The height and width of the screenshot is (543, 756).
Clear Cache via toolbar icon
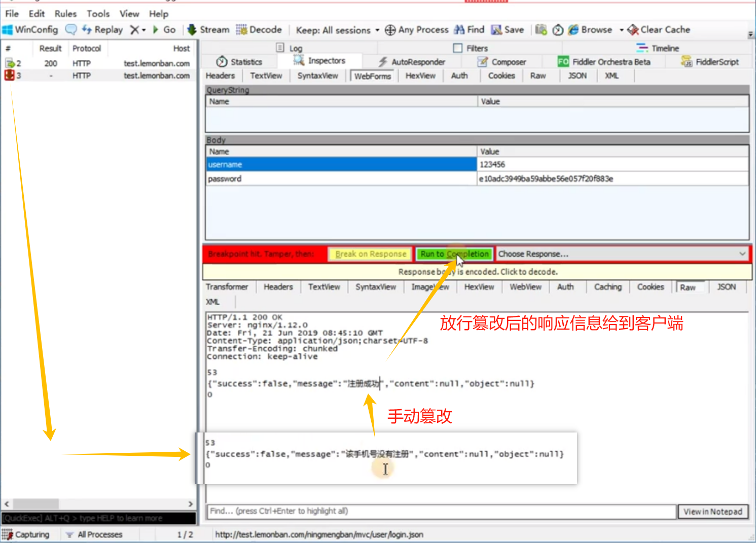click(x=659, y=30)
